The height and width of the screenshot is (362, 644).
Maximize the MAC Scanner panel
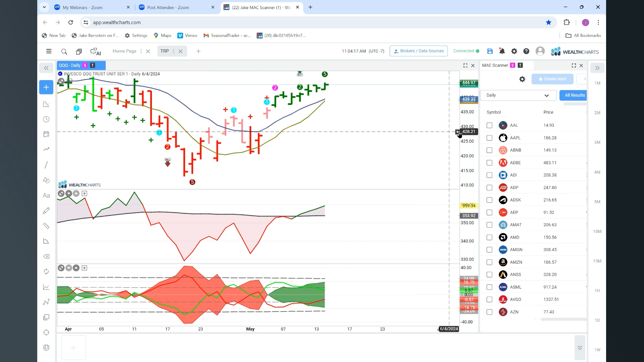tap(574, 65)
